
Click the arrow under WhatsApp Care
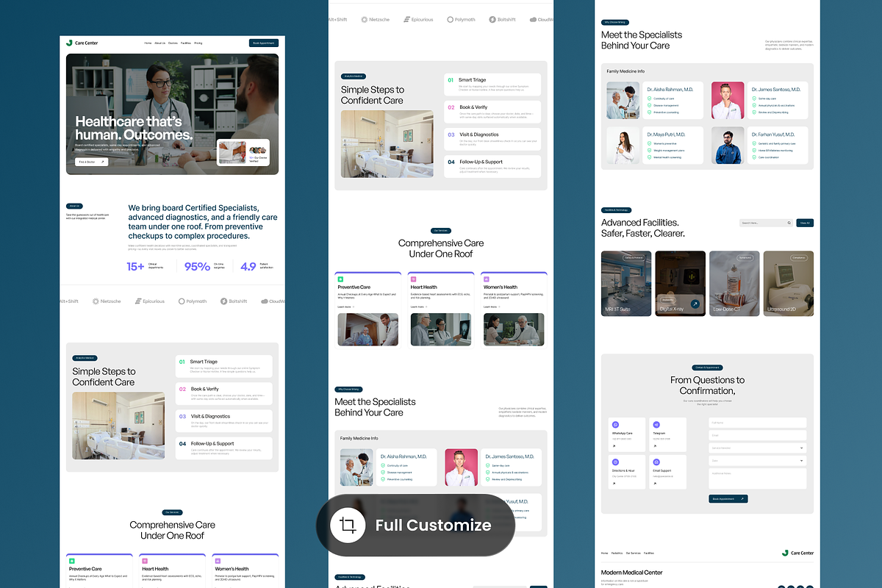pyautogui.click(x=614, y=446)
